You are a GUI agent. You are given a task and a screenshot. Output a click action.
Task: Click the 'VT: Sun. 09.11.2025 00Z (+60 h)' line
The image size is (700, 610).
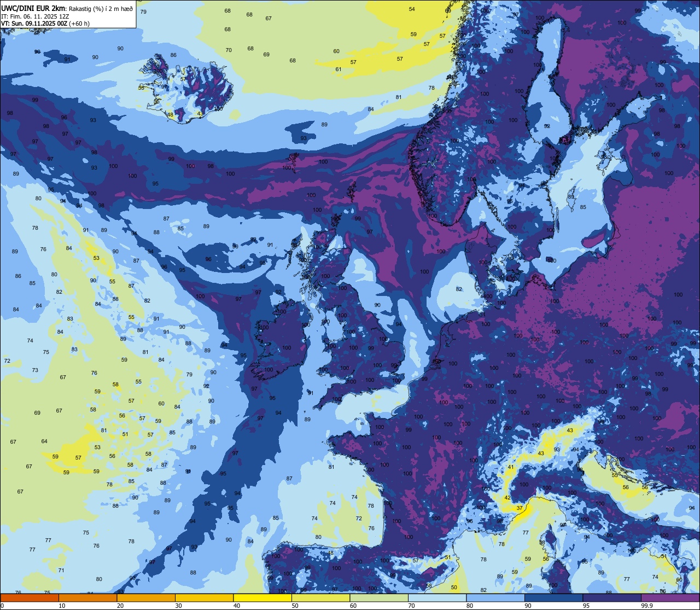pos(45,24)
